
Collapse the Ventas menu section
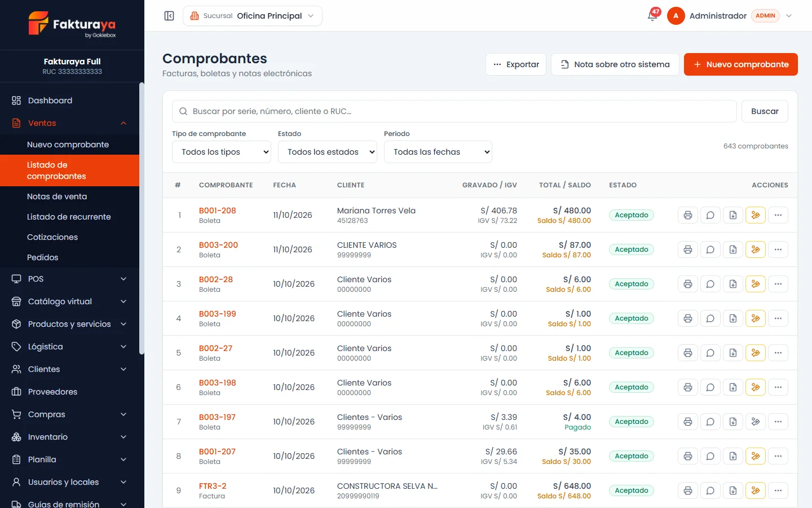pyautogui.click(x=69, y=123)
